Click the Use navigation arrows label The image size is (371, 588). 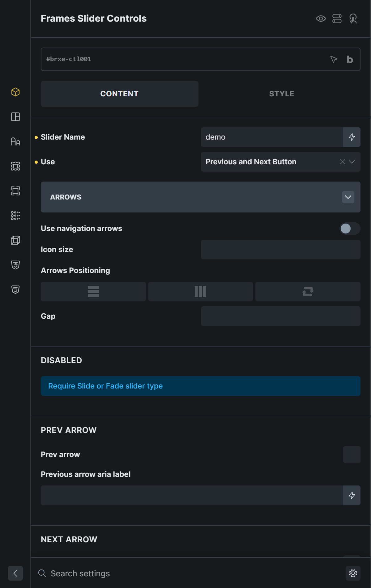click(81, 229)
